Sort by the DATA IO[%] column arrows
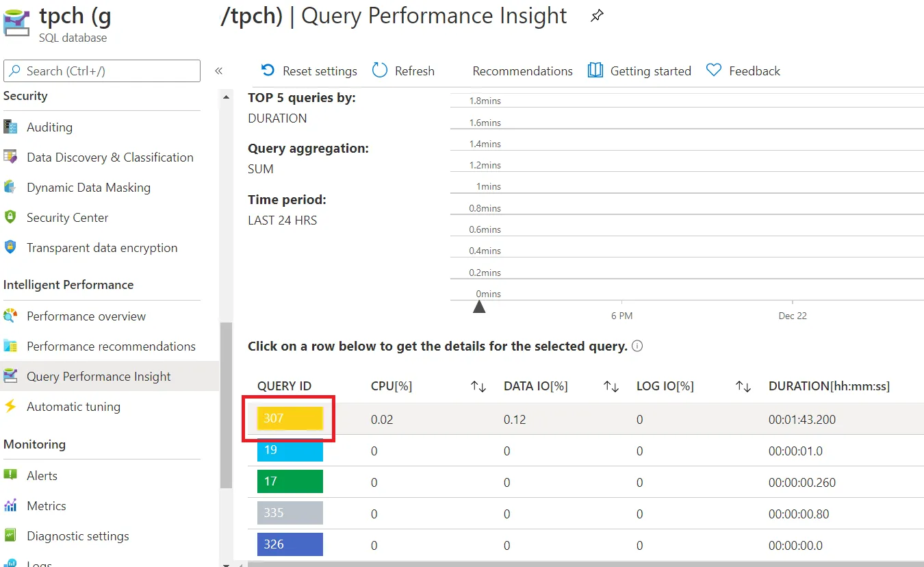Screen dimensions: 924x567 pos(611,386)
